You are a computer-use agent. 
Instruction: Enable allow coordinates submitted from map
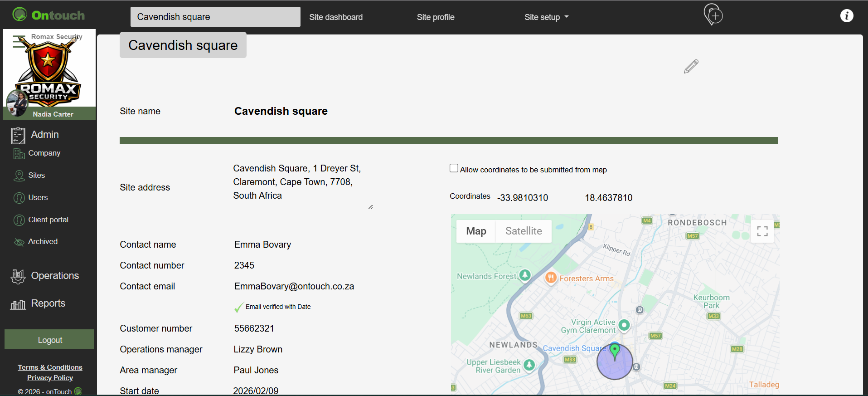(x=454, y=168)
